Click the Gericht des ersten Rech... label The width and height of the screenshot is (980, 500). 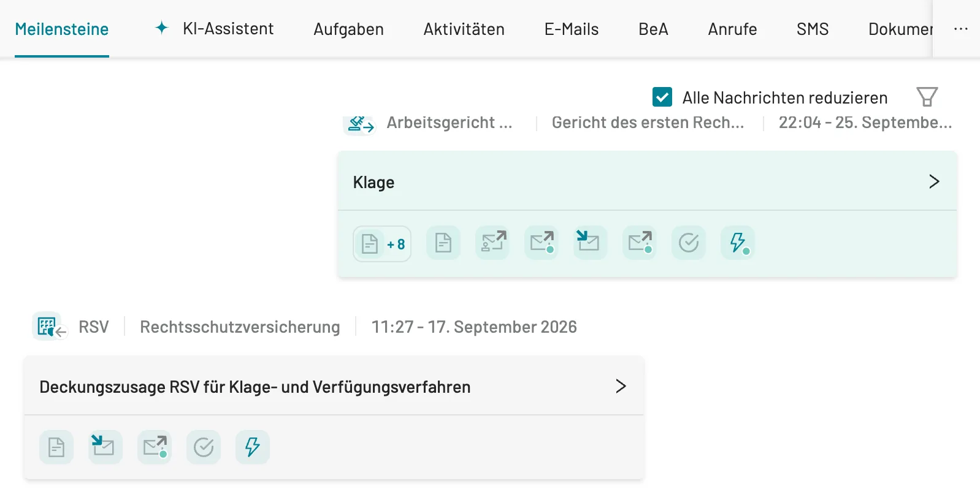pyautogui.click(x=648, y=123)
